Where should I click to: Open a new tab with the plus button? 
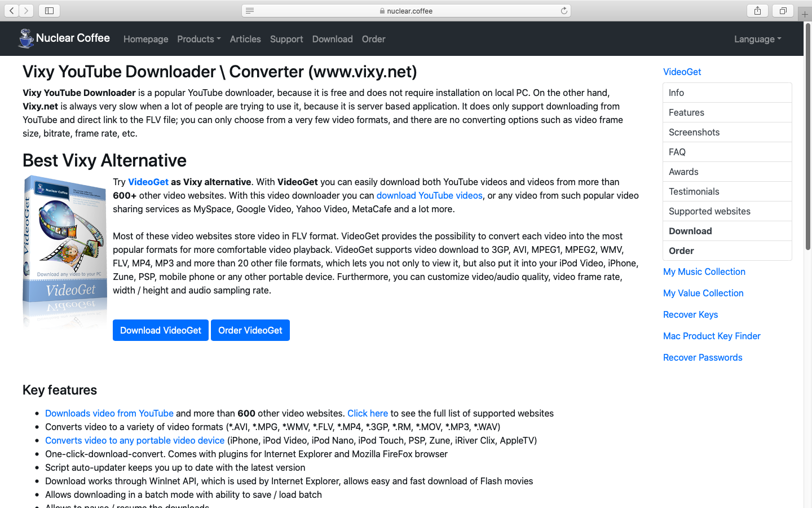pyautogui.click(x=805, y=14)
